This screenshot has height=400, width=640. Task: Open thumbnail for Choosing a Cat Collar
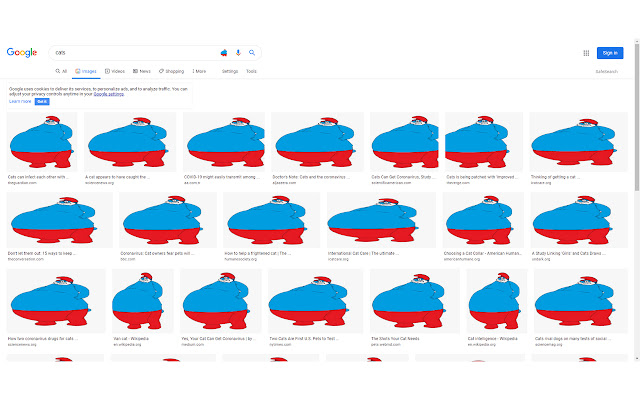483,220
